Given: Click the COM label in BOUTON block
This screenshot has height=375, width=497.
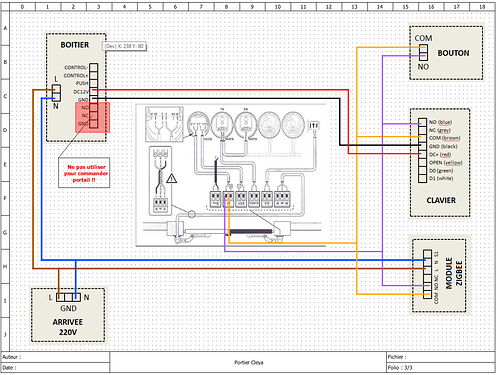Looking at the screenshot, I should pos(423,38).
